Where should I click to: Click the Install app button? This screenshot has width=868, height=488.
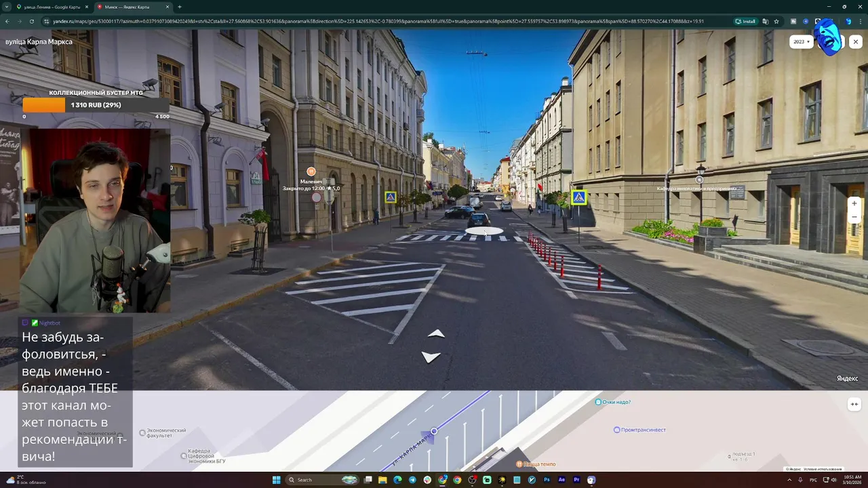(746, 21)
